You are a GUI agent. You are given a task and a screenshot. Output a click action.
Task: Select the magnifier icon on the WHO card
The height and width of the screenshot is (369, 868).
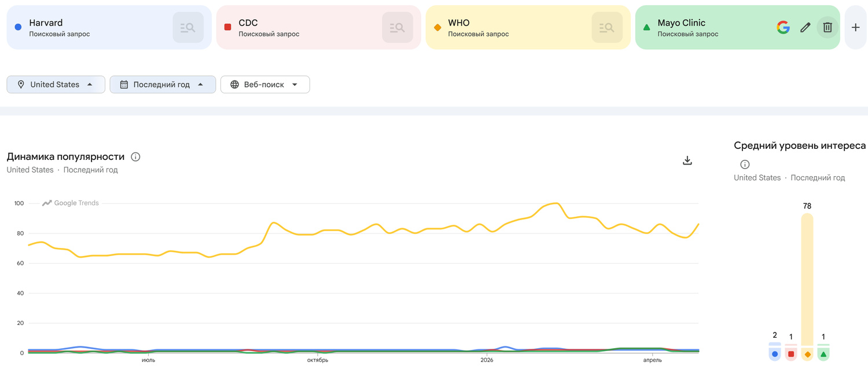click(606, 27)
